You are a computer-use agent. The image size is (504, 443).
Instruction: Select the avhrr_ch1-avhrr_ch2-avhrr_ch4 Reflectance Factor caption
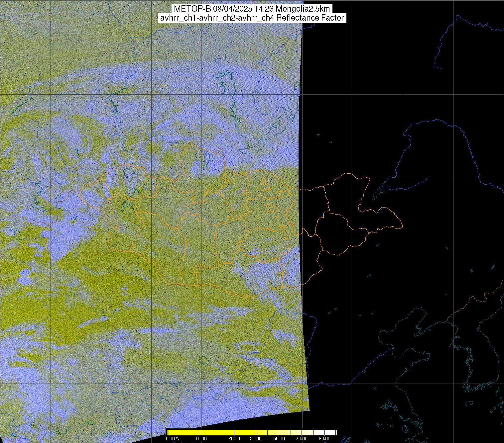pos(252,18)
